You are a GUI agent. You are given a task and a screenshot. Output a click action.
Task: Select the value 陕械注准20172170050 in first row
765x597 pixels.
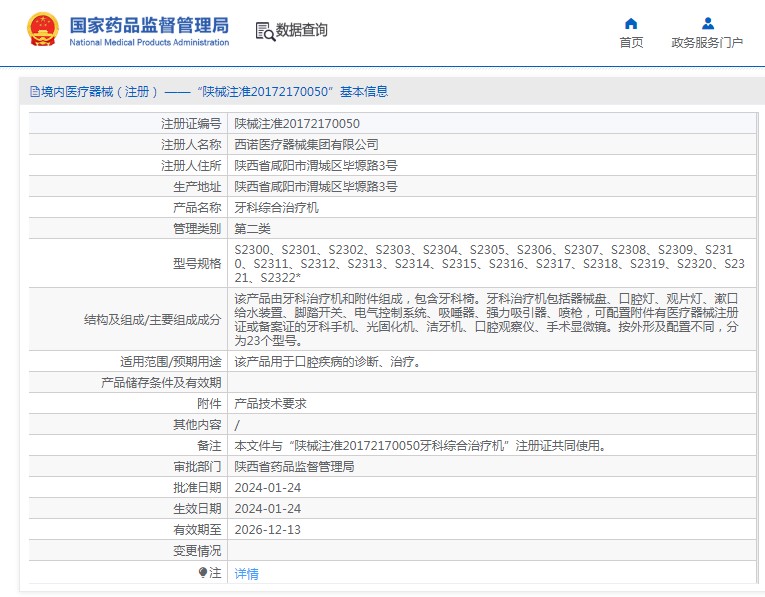tap(297, 124)
